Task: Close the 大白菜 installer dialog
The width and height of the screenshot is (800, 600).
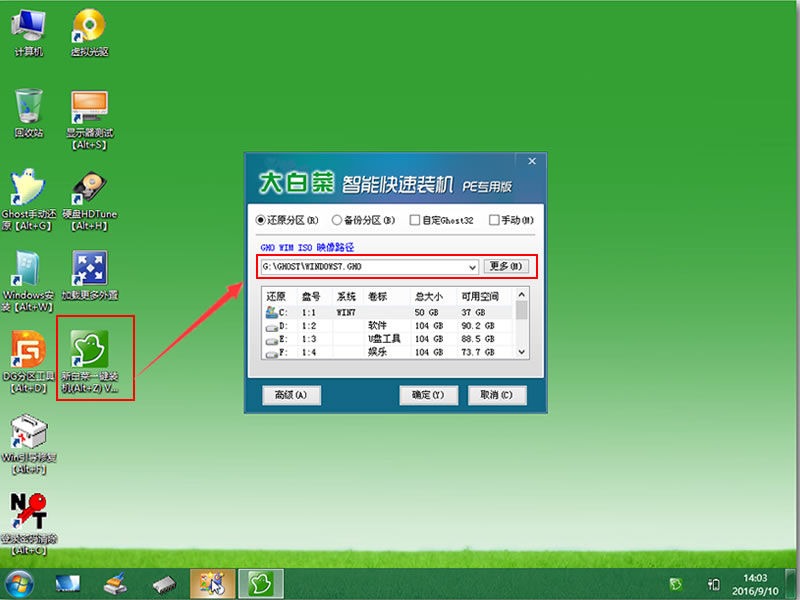Action: [532, 161]
